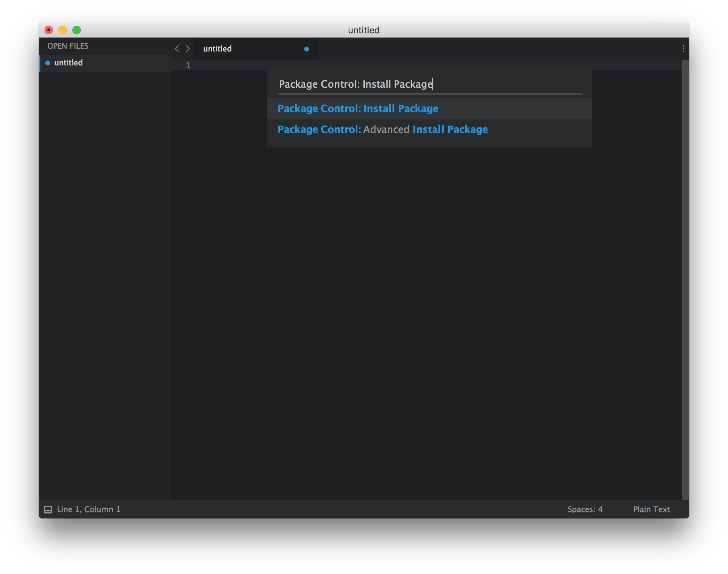728x574 pixels.
Task: Select Package Control: Install Package from results
Action: 358,108
